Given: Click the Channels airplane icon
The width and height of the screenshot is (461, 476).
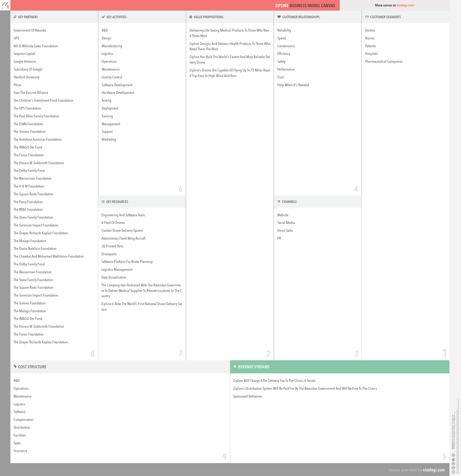Looking at the screenshot, I should (279, 202).
